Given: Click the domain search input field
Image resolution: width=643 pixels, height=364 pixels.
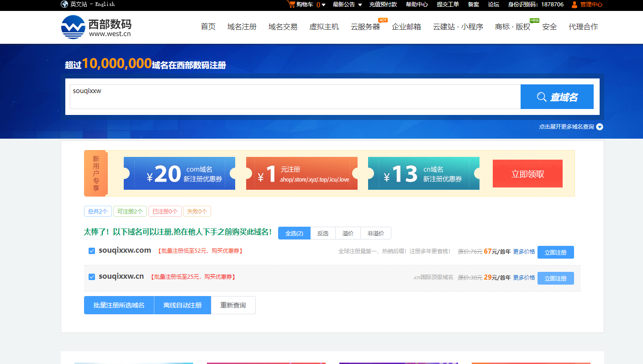Looking at the screenshot, I should (295, 97).
